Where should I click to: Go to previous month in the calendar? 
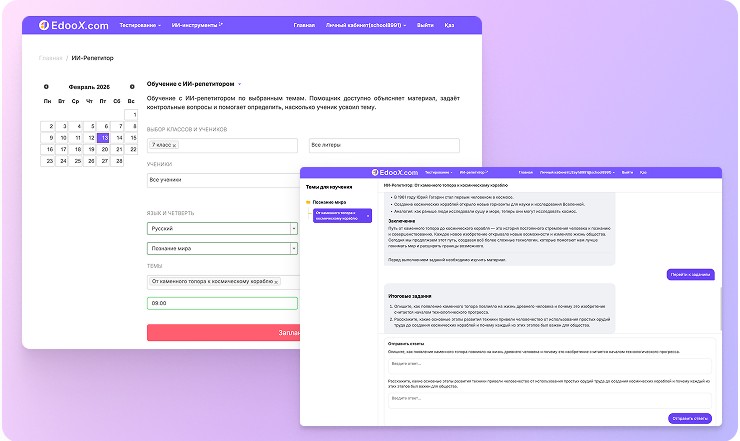point(46,87)
